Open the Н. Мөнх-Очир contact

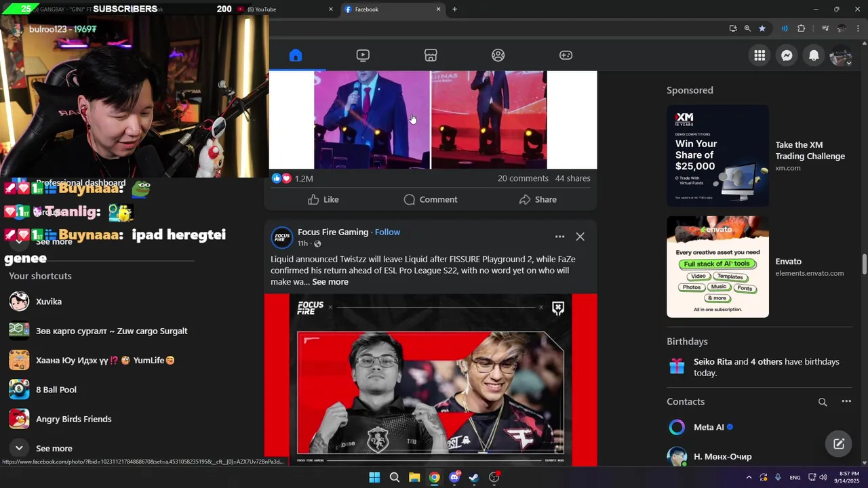tap(722, 457)
